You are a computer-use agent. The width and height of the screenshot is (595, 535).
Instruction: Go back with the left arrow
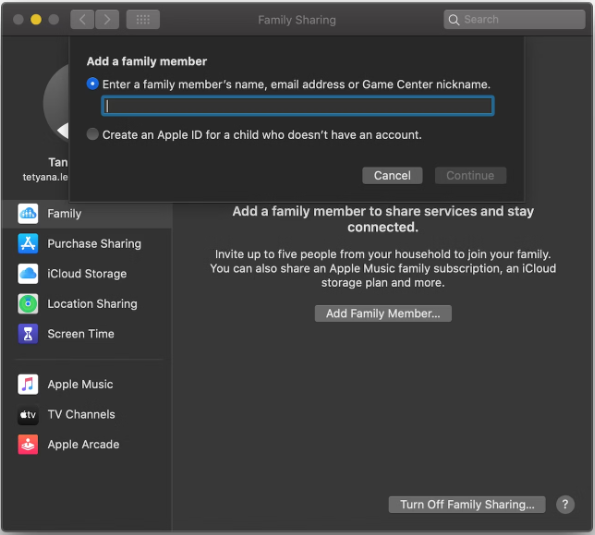pyautogui.click(x=82, y=19)
